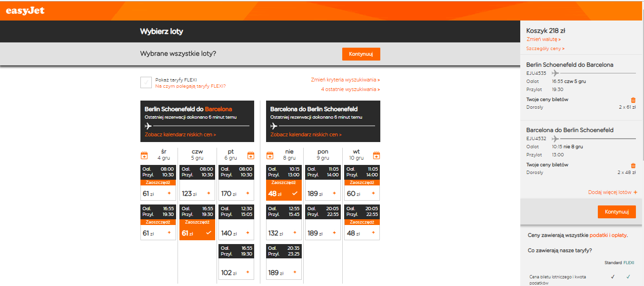Select the pon 9 gru date column
The image size is (644, 286).
pyautogui.click(x=323, y=154)
